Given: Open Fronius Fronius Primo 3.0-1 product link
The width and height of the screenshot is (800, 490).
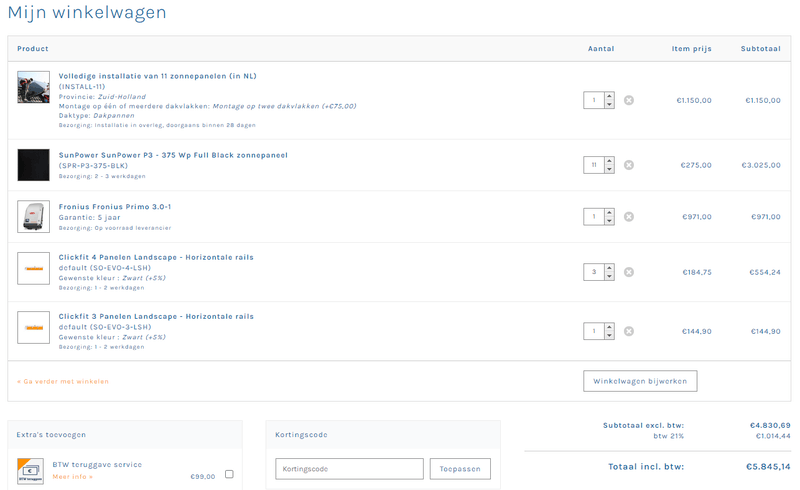Looking at the screenshot, I should tap(115, 207).
